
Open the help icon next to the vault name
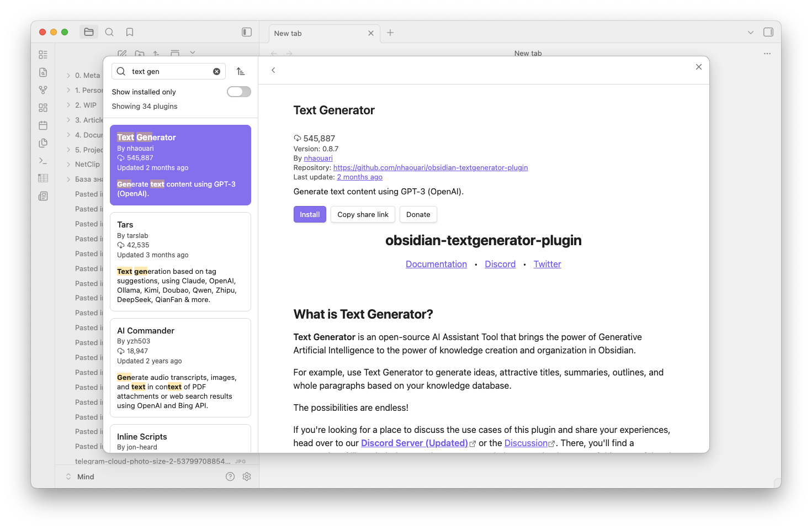230,477
